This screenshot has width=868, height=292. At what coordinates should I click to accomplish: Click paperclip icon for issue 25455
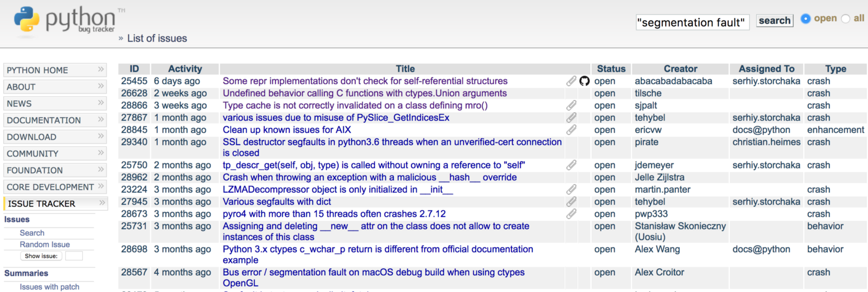[x=571, y=81]
